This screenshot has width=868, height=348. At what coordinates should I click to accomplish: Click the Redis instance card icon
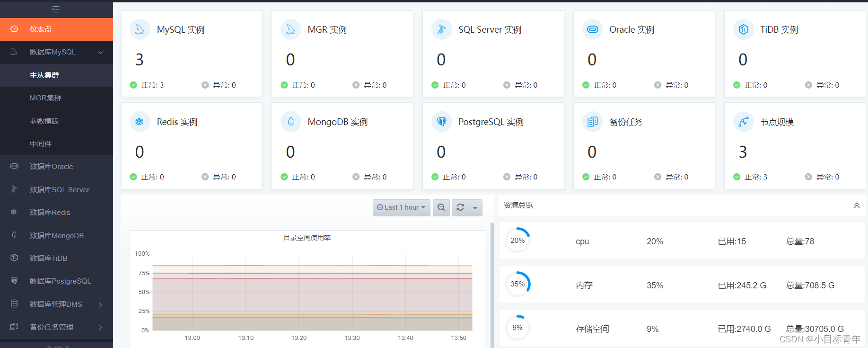pyautogui.click(x=140, y=122)
